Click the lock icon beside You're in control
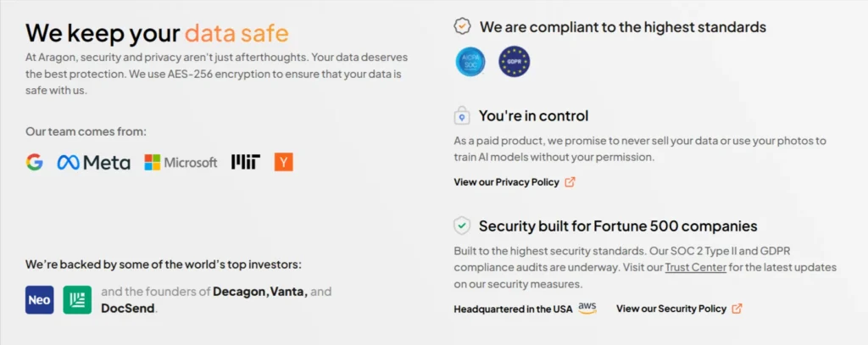Viewport: 868px width, 345px height. (x=462, y=115)
